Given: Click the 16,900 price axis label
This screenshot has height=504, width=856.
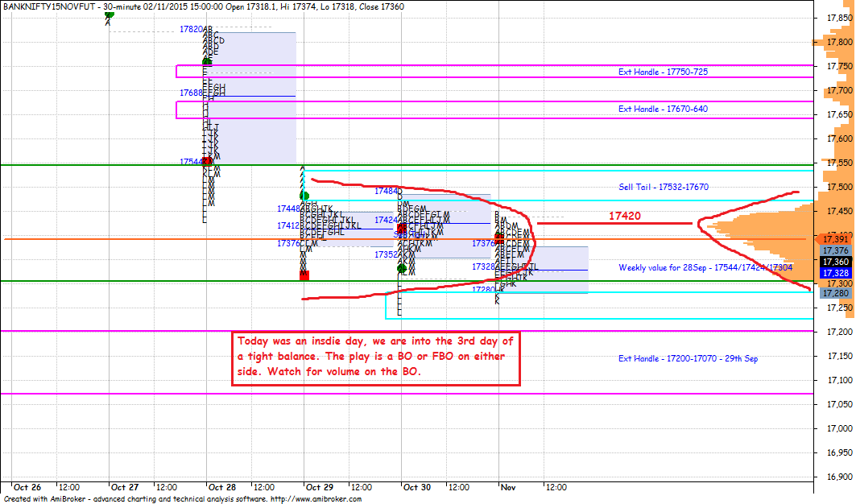Looking at the screenshot, I should coord(840,477).
